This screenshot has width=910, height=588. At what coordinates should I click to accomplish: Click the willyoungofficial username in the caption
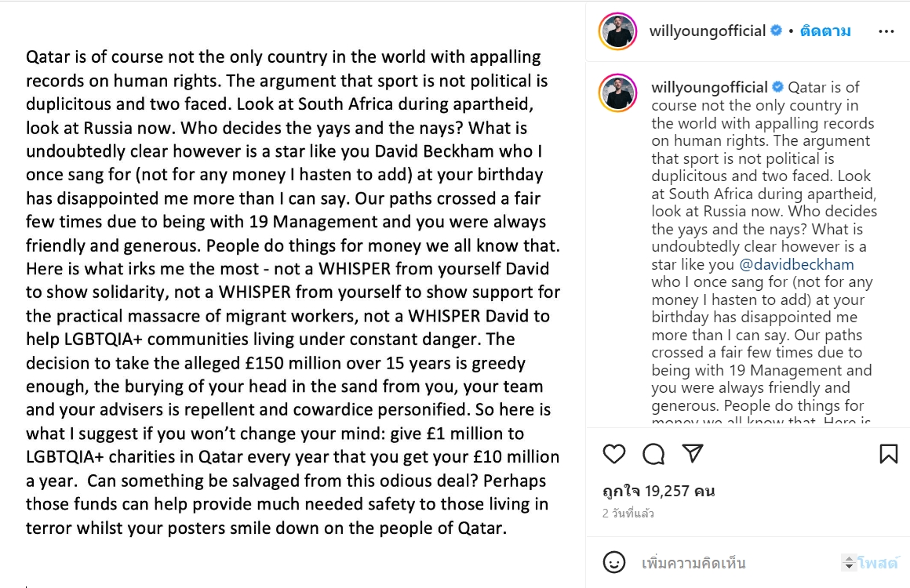709,87
